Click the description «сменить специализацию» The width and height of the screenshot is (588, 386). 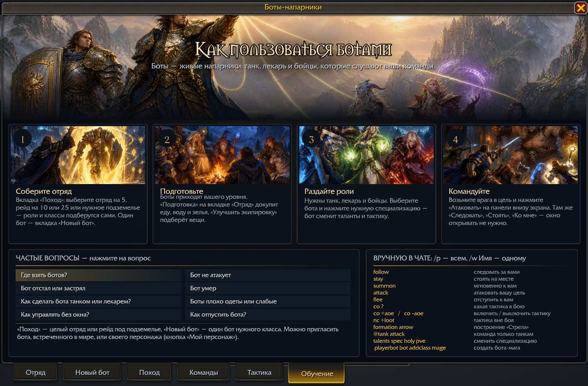pos(505,341)
